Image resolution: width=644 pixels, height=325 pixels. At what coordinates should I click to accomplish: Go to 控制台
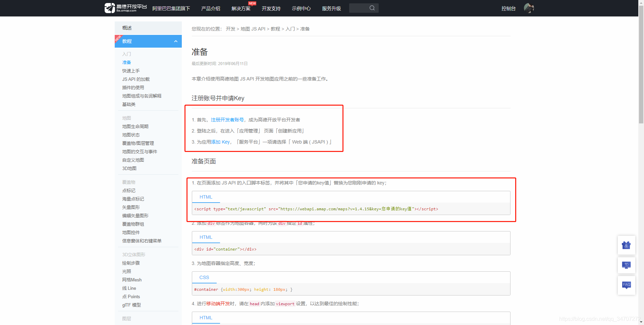509,8
